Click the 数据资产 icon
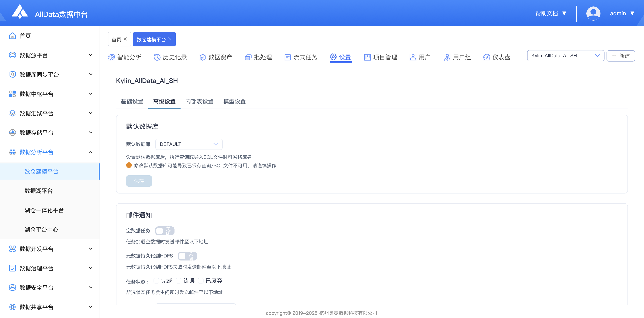644x318 pixels. coord(203,57)
